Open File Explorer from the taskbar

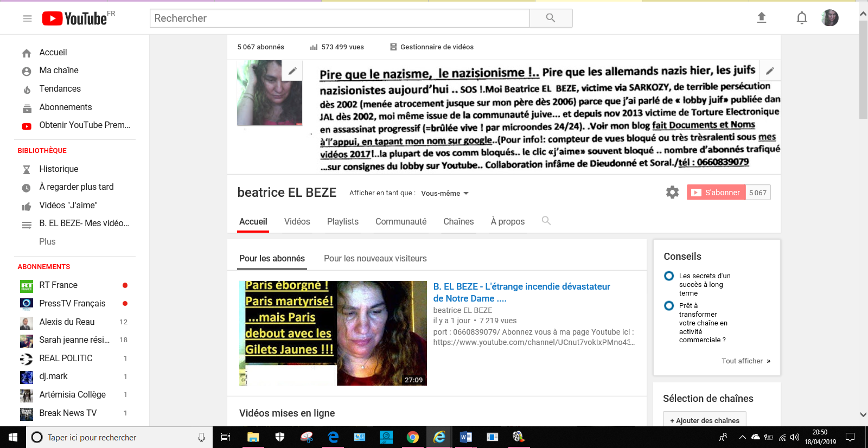pos(253,437)
